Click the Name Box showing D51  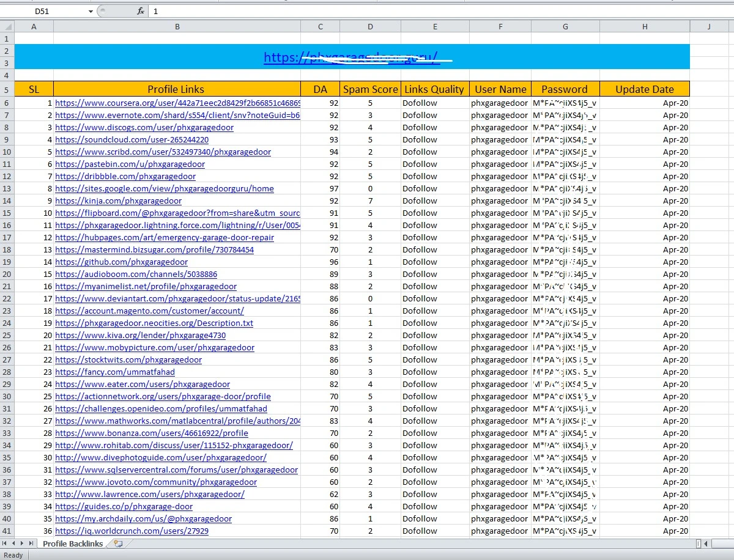pos(43,11)
